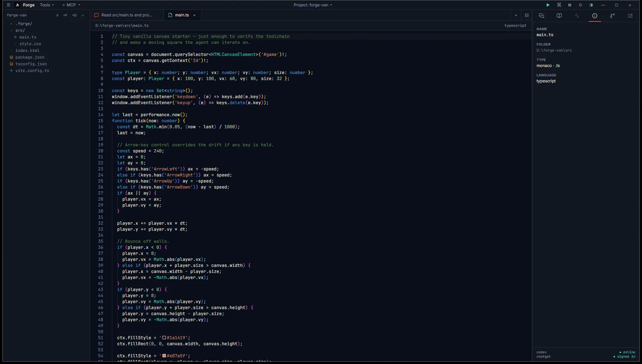
Task: Click the typescript language label above the editor
Action: (x=515, y=25)
